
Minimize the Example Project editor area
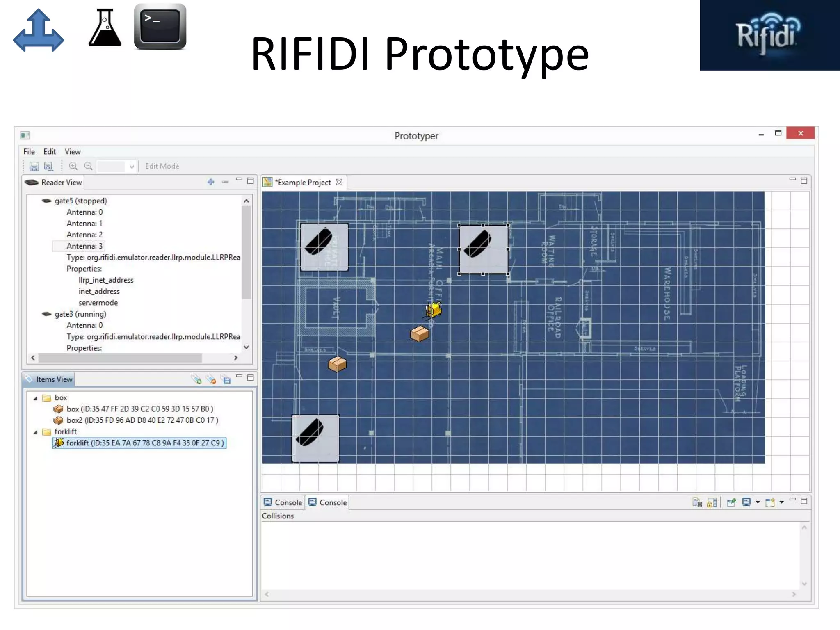click(792, 180)
